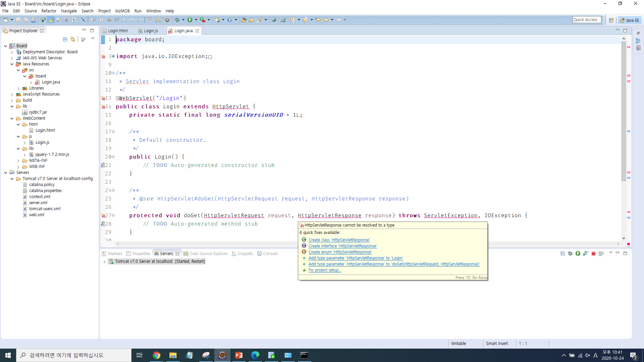Click the Debug bug icon in main toolbar
The height and width of the screenshot is (362, 644).
pyautogui.click(x=177, y=20)
